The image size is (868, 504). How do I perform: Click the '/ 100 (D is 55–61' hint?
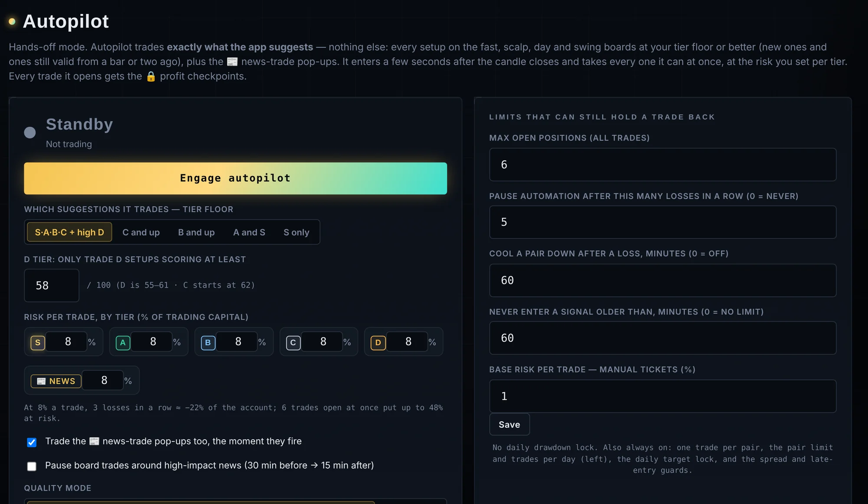click(171, 285)
